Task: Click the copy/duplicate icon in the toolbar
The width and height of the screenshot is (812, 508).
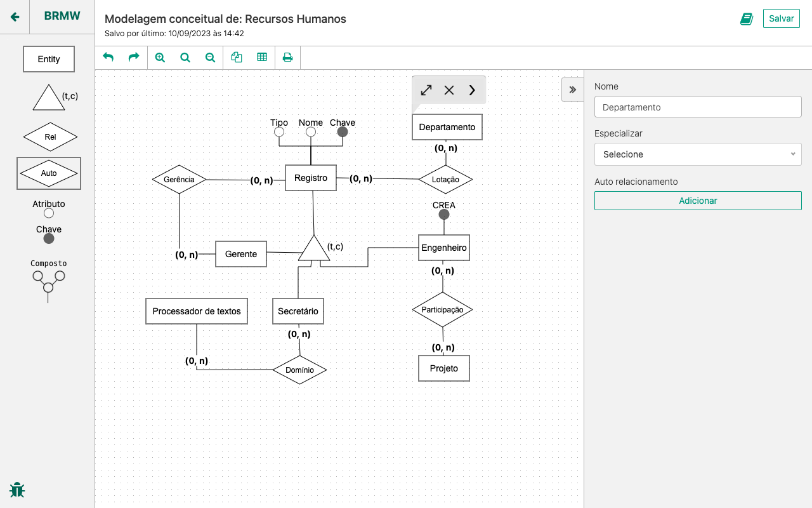Action: click(x=237, y=57)
